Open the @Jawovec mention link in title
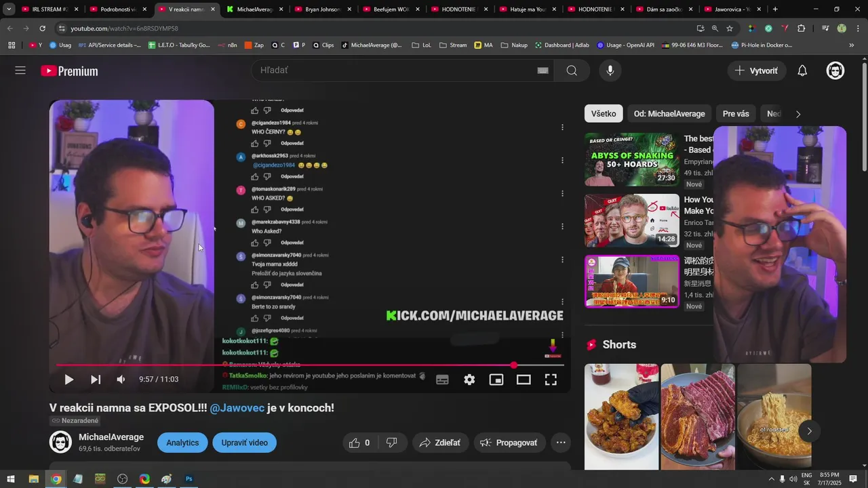Image resolution: width=868 pixels, height=488 pixels. click(x=237, y=408)
